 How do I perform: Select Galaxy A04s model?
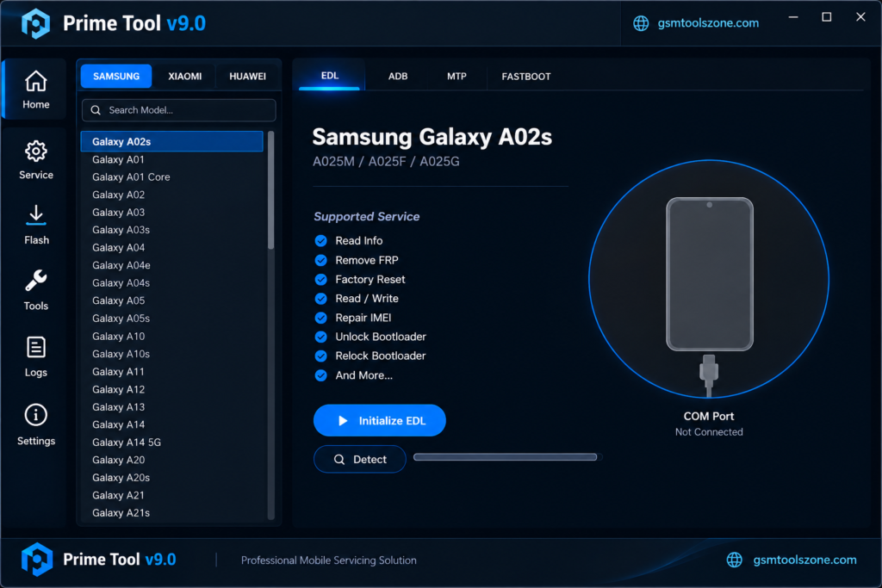click(x=171, y=282)
